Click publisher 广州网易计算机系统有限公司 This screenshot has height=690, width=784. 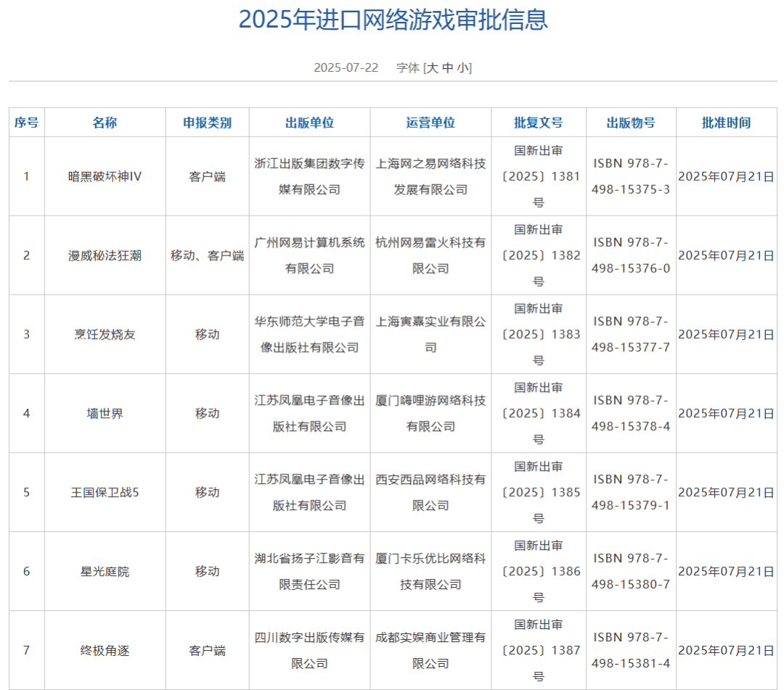click(x=309, y=255)
